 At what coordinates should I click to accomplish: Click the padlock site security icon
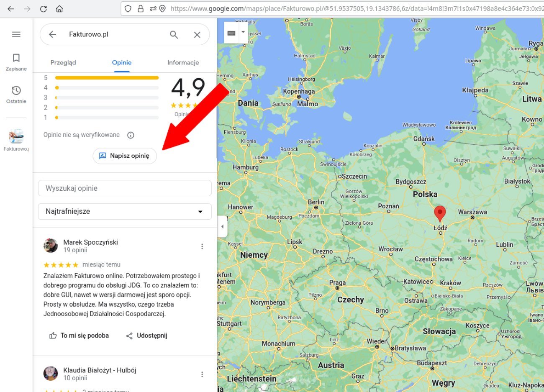point(141,9)
